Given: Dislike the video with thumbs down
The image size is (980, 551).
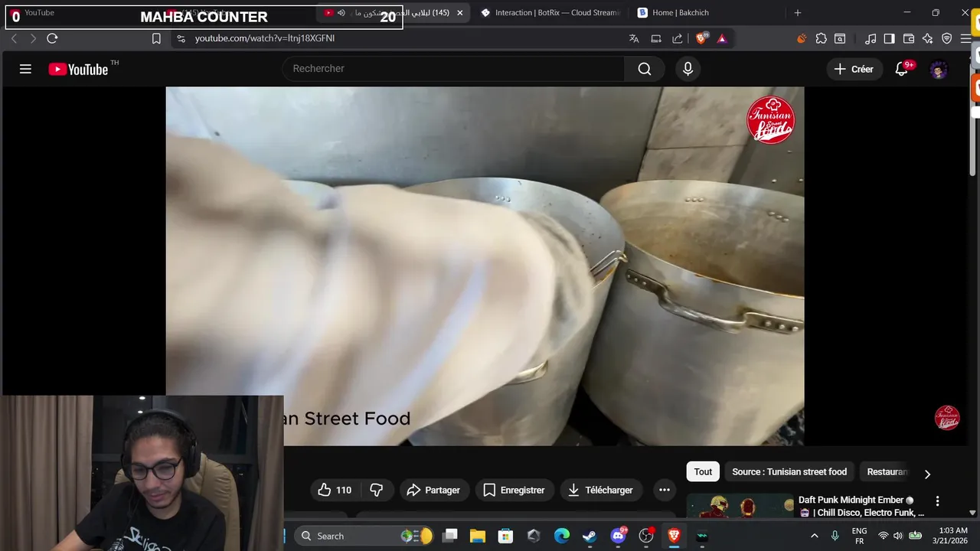Looking at the screenshot, I should [x=377, y=490].
